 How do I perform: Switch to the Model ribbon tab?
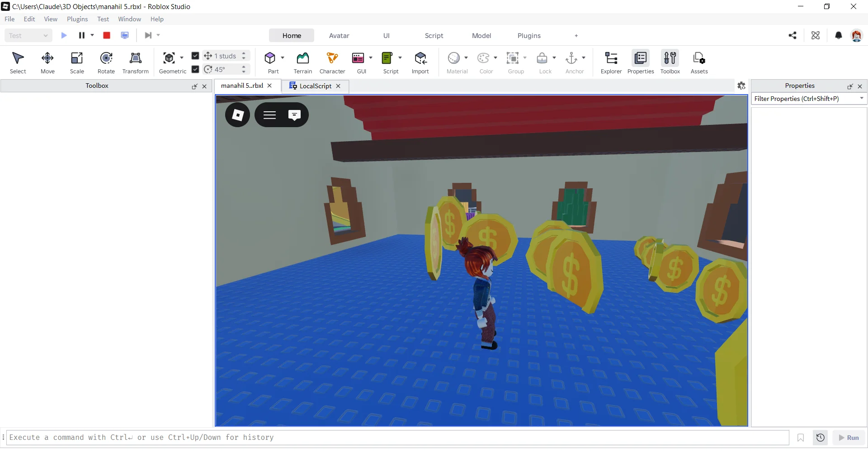[x=481, y=36]
